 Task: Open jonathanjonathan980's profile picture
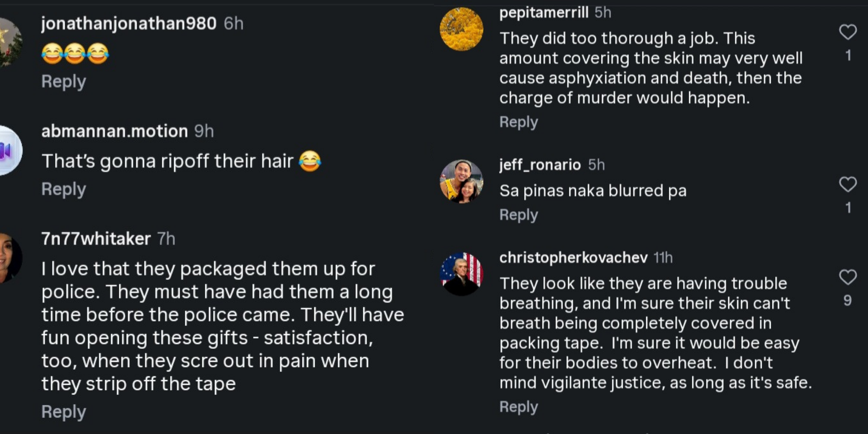point(9,43)
